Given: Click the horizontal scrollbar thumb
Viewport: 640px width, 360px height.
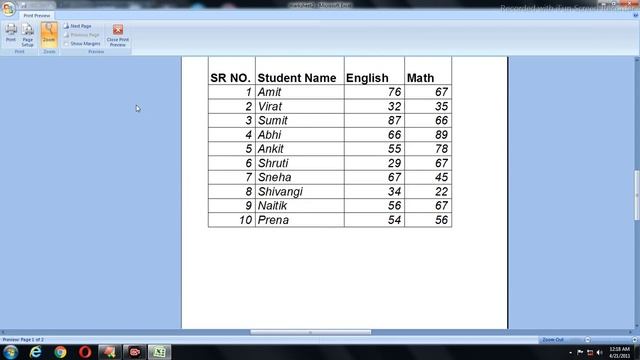Looking at the screenshot, I should (x=311, y=332).
